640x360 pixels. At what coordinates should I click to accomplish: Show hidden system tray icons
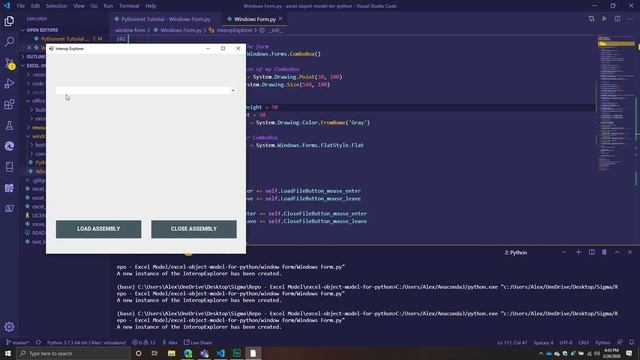(541, 353)
